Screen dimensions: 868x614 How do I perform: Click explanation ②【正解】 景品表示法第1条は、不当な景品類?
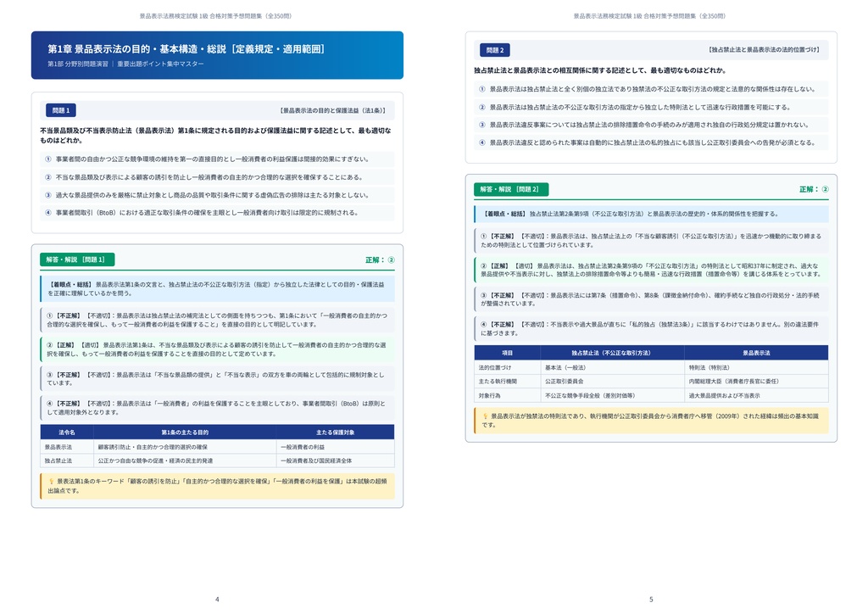[217, 349]
